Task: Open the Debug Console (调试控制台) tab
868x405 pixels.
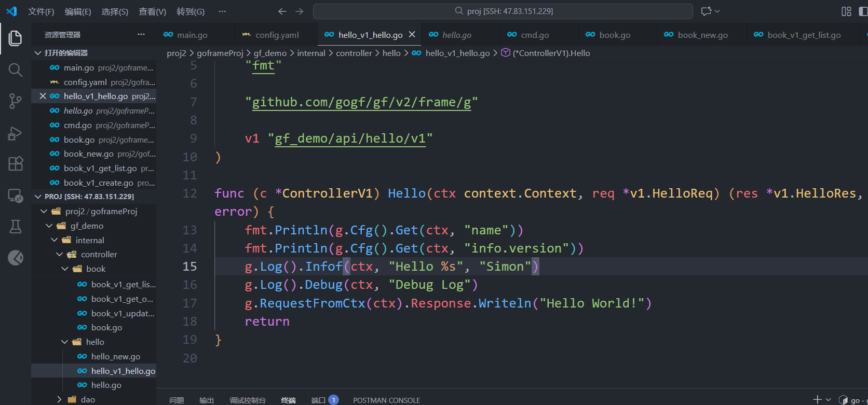Action: (x=248, y=400)
